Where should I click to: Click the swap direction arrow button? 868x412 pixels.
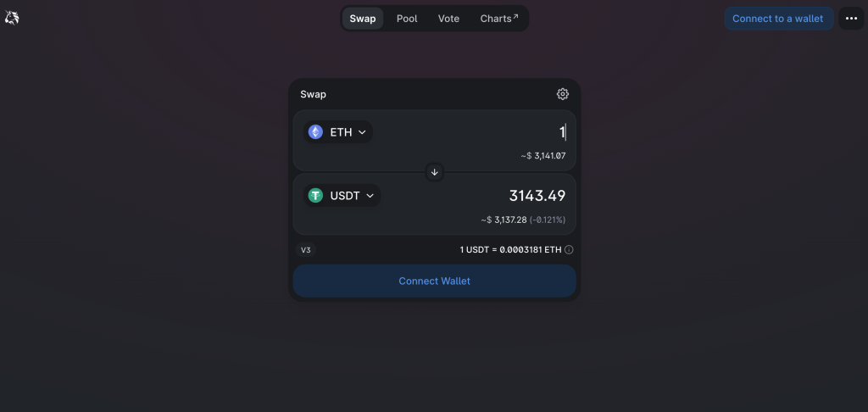point(435,172)
